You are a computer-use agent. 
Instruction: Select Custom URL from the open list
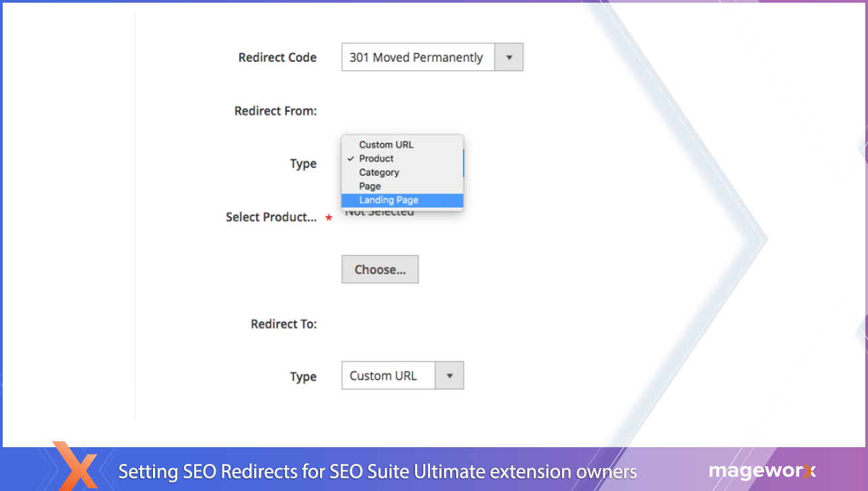point(386,144)
